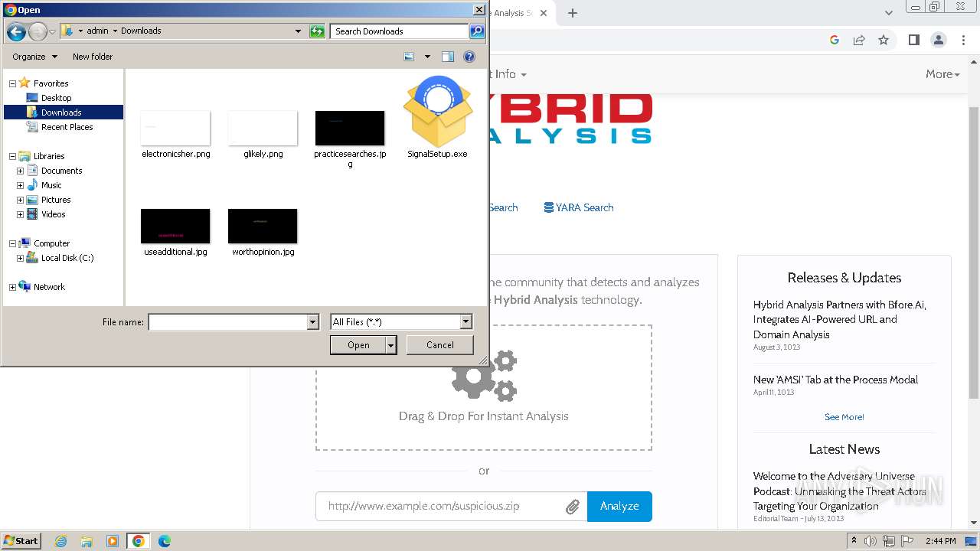The image size is (980, 551).
Task: Bookmark this page with the star icon
Action: 884,40
